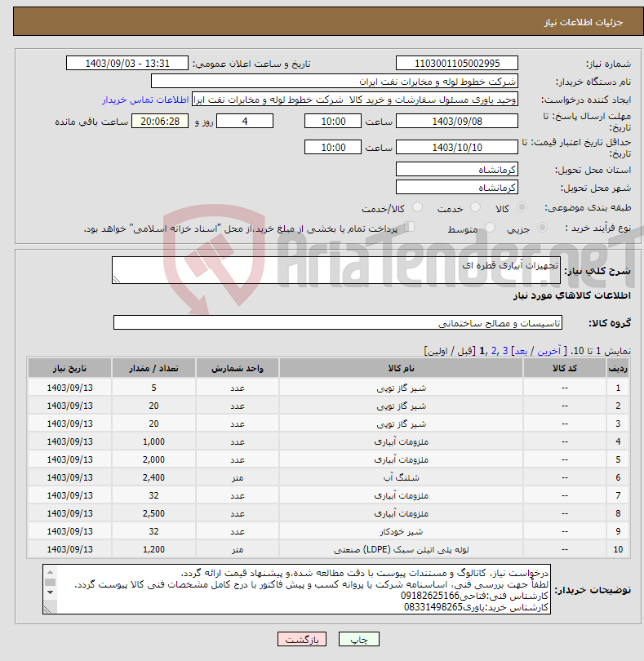The height and width of the screenshot is (661, 644).
Task: Click quantity 1,200 in row 10
Action: 153,549
